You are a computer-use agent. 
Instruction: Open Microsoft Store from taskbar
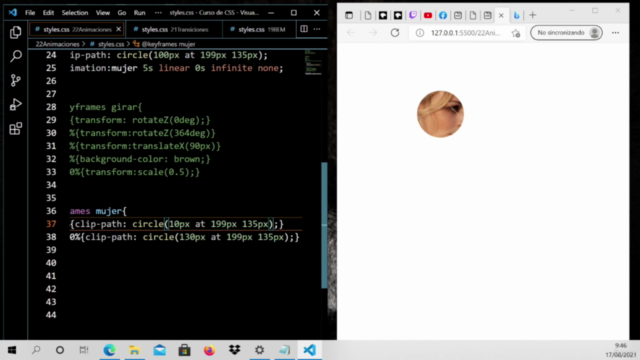click(x=184, y=350)
